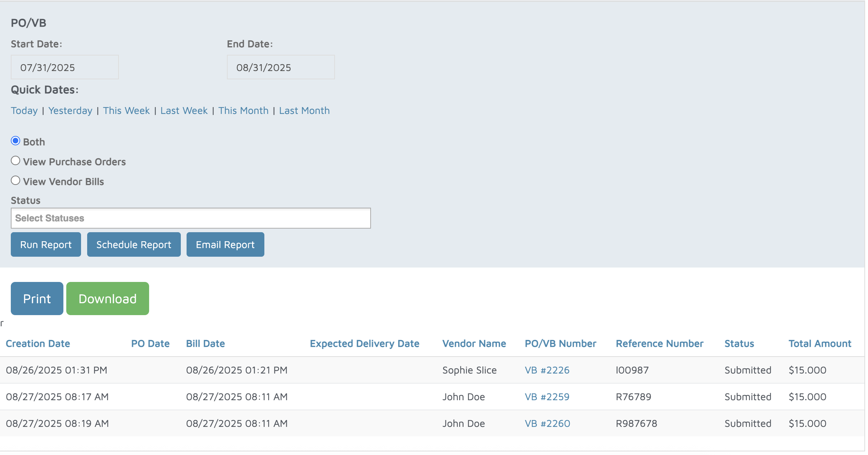Sort by Vendor Name column header

click(x=474, y=344)
